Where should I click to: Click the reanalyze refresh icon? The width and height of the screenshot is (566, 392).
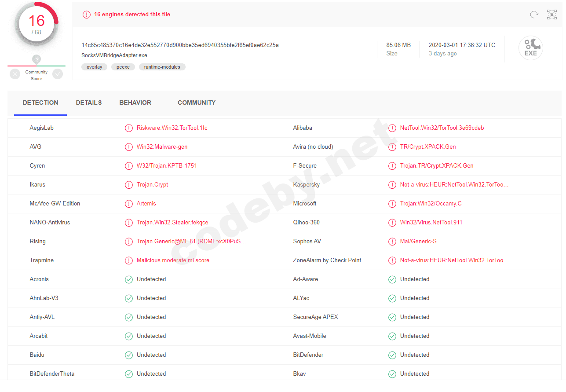point(534,15)
